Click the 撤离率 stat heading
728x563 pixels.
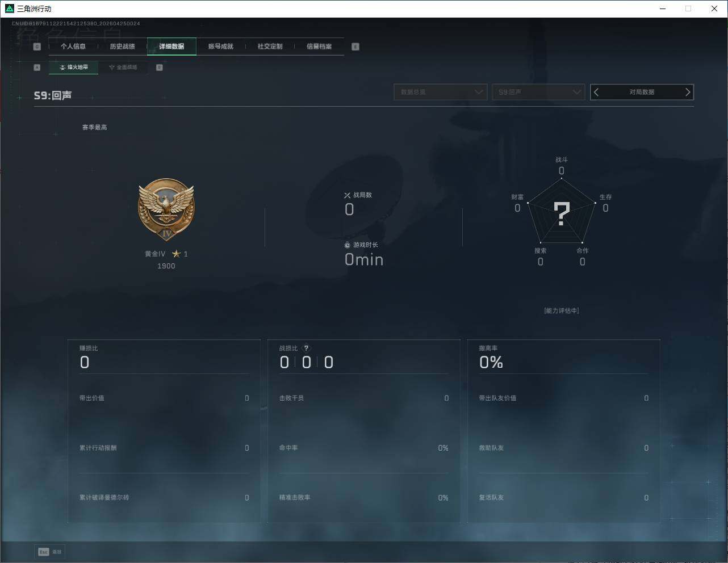(488, 348)
